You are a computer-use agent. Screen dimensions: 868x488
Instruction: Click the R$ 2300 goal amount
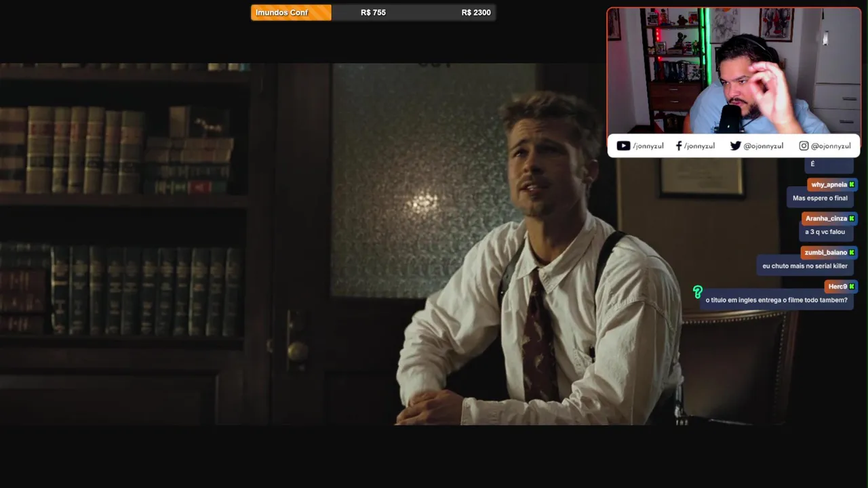coord(476,12)
